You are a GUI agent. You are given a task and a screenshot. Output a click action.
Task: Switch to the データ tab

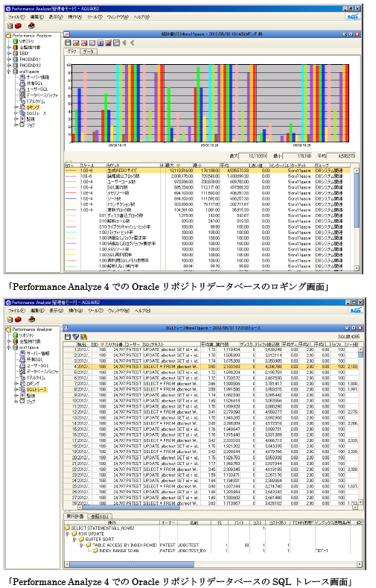click(x=89, y=51)
